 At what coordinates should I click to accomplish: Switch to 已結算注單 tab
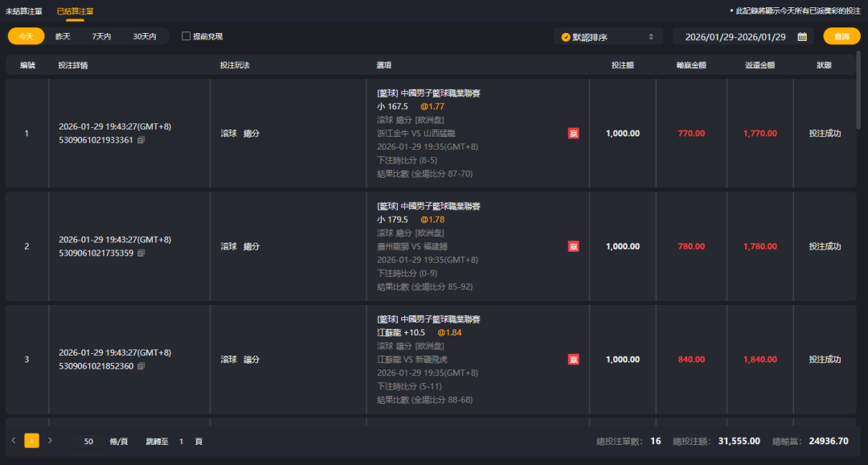tap(75, 11)
